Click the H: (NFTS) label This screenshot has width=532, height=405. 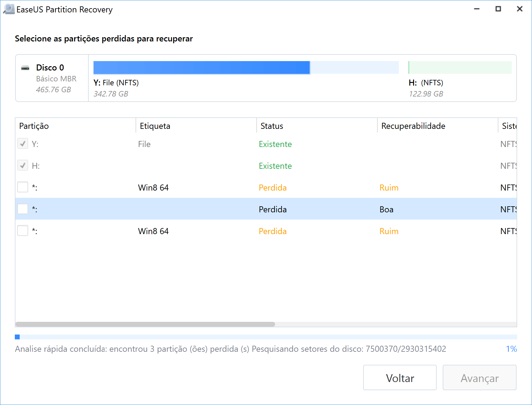426,83
